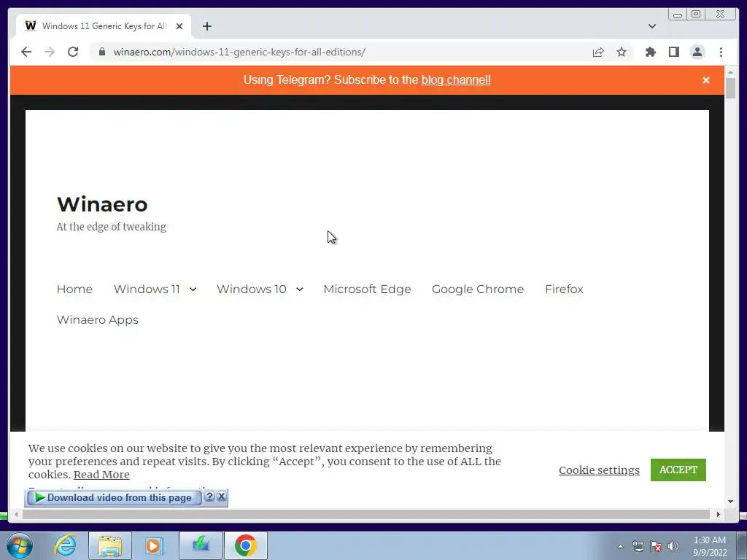Click the forward navigation arrow
Viewport: 747px width, 560px height.
(50, 52)
